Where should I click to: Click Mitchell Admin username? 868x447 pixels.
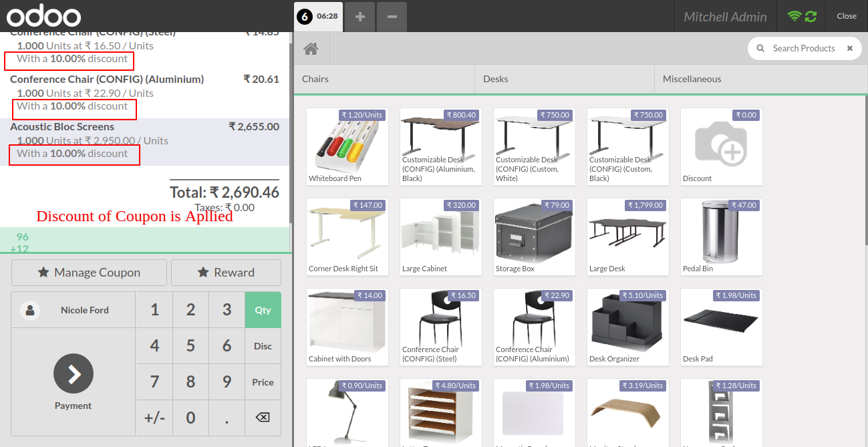click(x=725, y=17)
